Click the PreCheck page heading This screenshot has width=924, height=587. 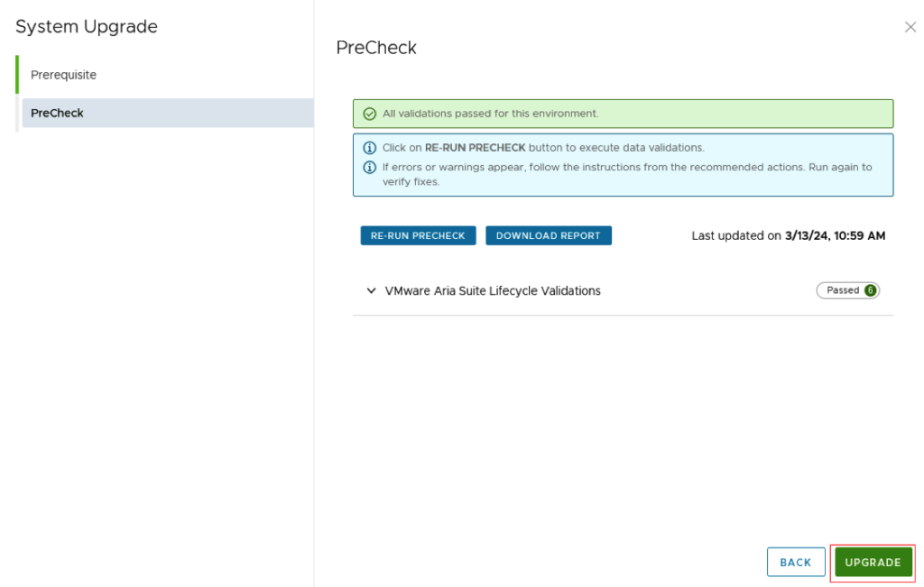tap(376, 48)
